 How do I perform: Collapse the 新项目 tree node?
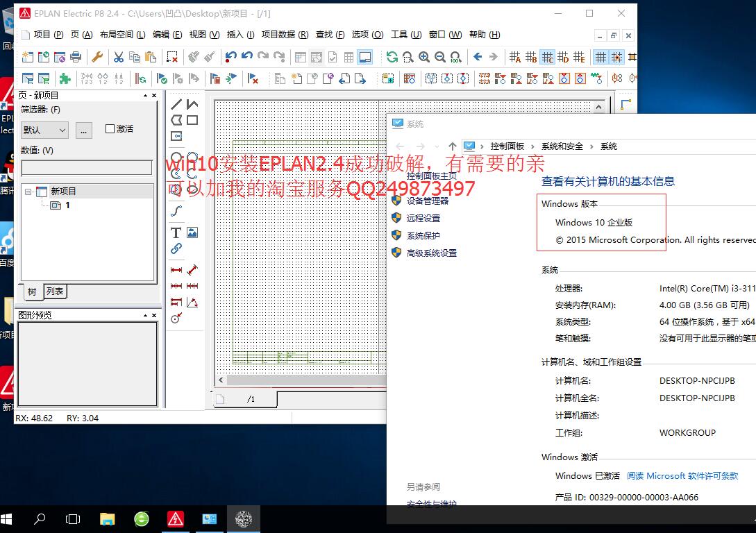(28, 192)
